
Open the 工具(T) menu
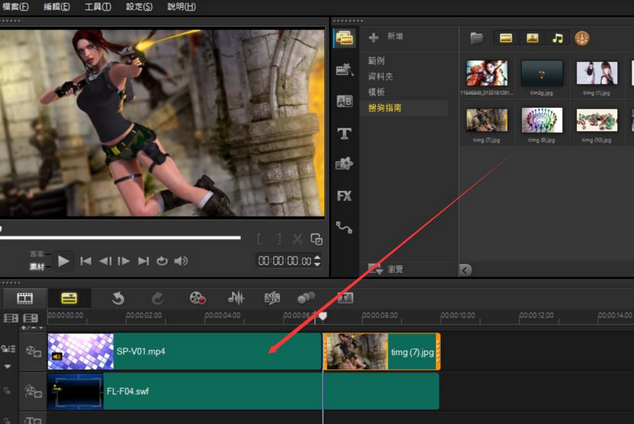pos(97,6)
